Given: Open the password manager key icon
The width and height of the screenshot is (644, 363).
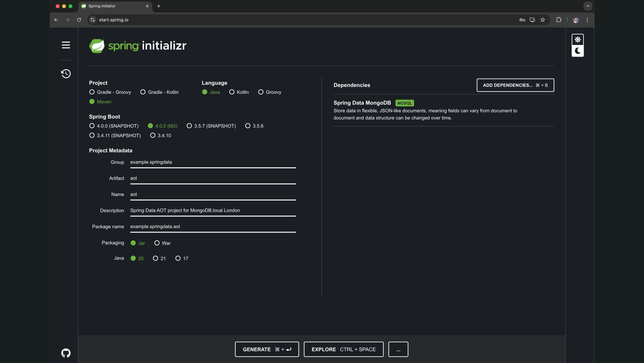Looking at the screenshot, I should click(x=522, y=20).
